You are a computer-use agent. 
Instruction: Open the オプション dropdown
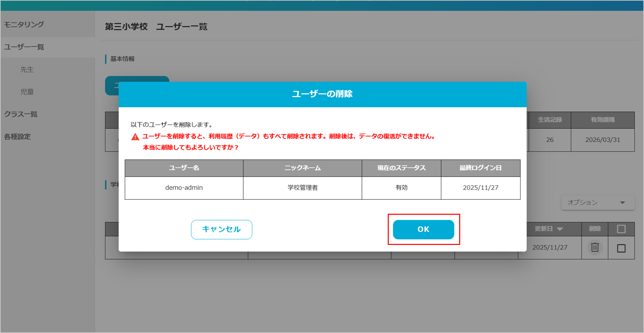[598, 203]
